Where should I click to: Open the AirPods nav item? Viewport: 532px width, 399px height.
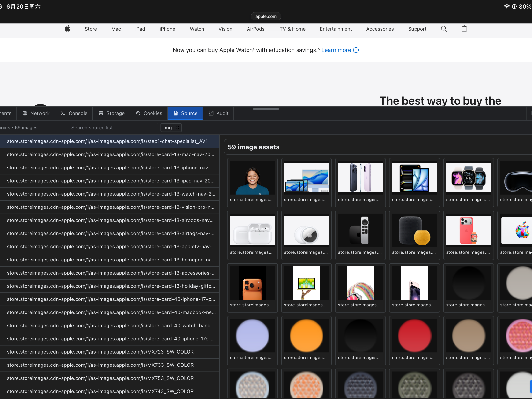[255, 29]
